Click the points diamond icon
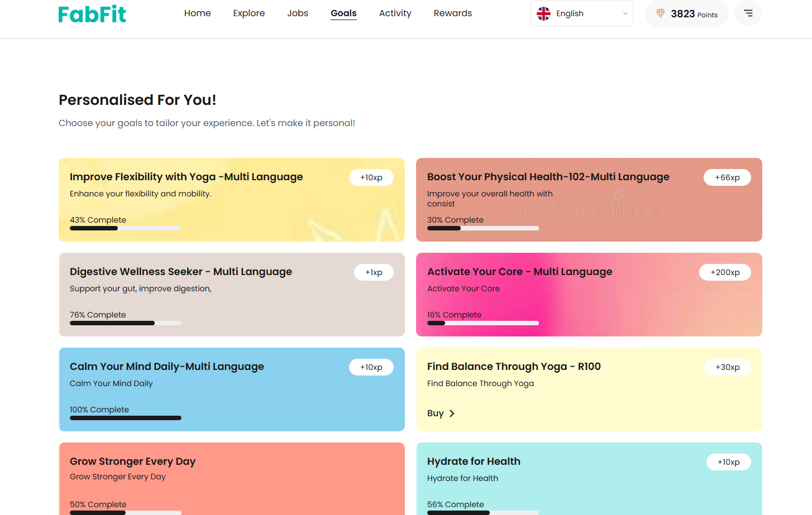This screenshot has height=515, width=812. click(x=660, y=13)
